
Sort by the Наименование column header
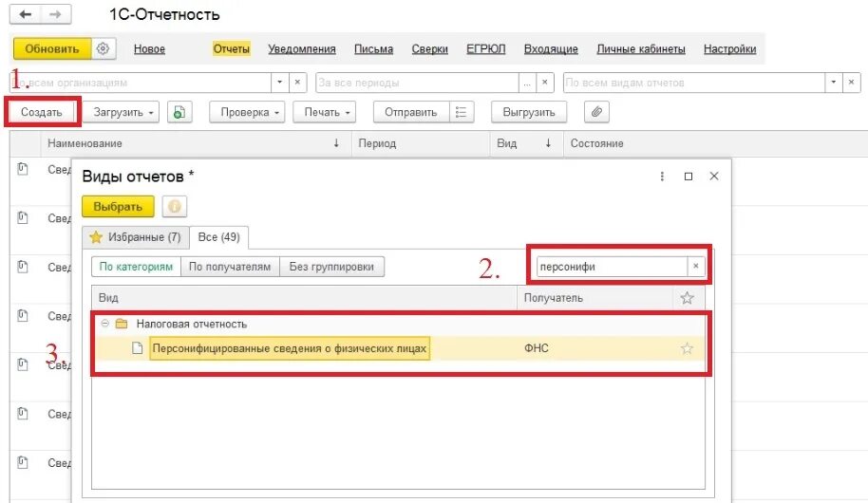tap(196, 143)
